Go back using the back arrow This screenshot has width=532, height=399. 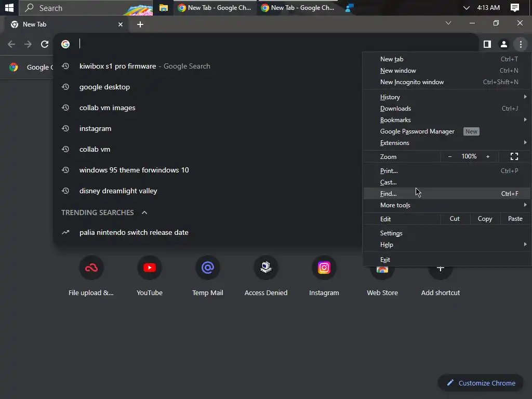[11, 44]
